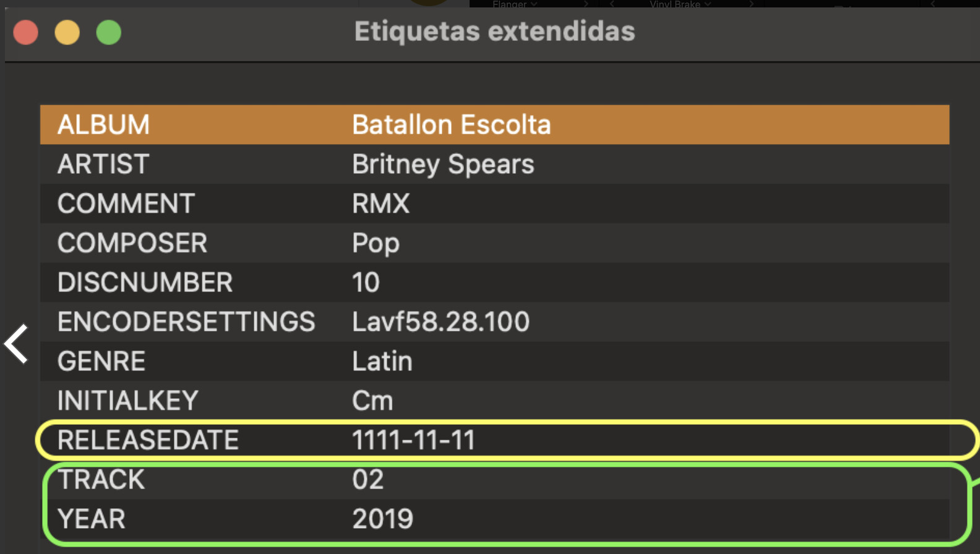Screen dimensions: 980x554
Task: Click the TRACK row showing 02
Action: coord(494,480)
